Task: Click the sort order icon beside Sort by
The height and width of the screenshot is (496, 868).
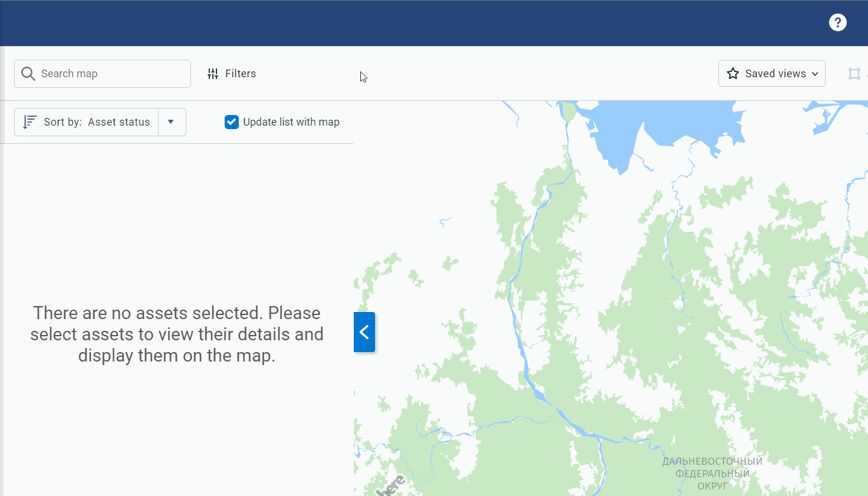Action: click(29, 121)
